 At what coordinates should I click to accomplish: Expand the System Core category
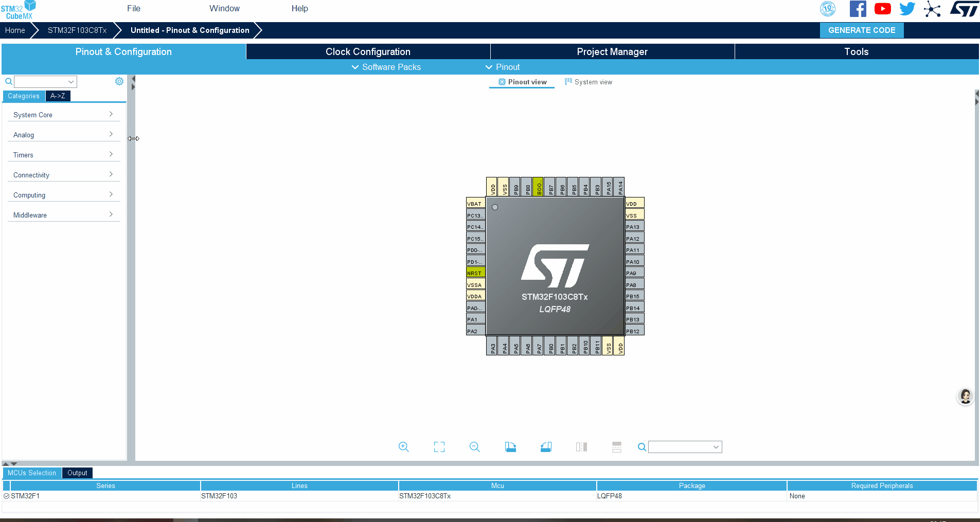pyautogui.click(x=64, y=115)
